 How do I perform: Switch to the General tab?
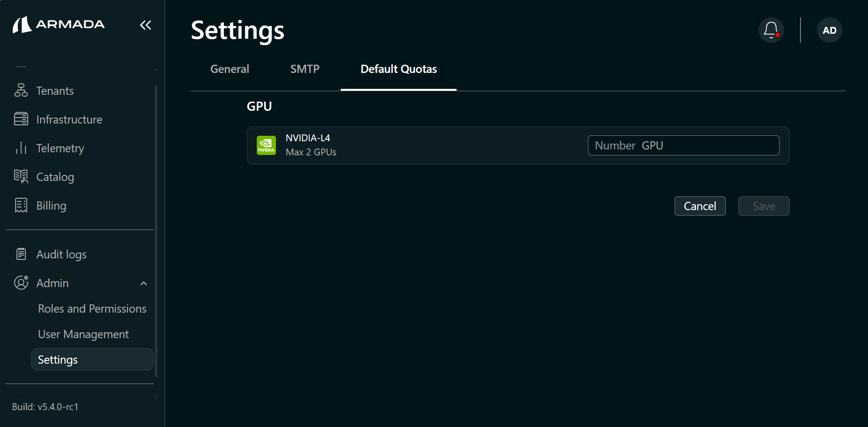(x=229, y=69)
